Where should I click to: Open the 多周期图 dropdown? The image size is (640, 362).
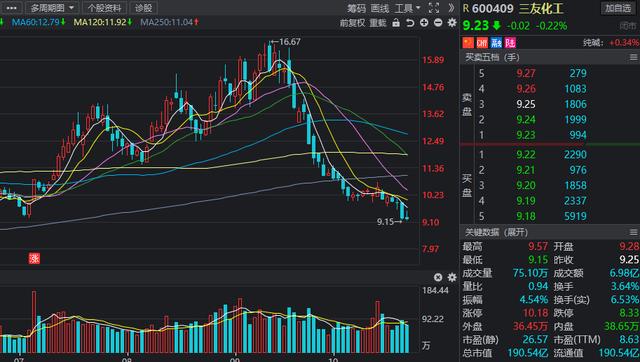[52, 8]
